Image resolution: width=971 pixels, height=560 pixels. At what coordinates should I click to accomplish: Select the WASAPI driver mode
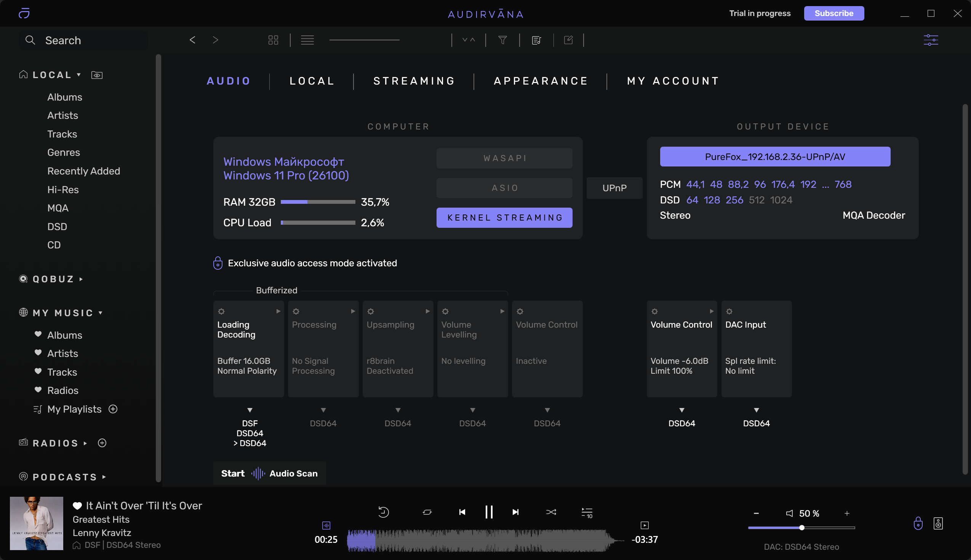504,158
